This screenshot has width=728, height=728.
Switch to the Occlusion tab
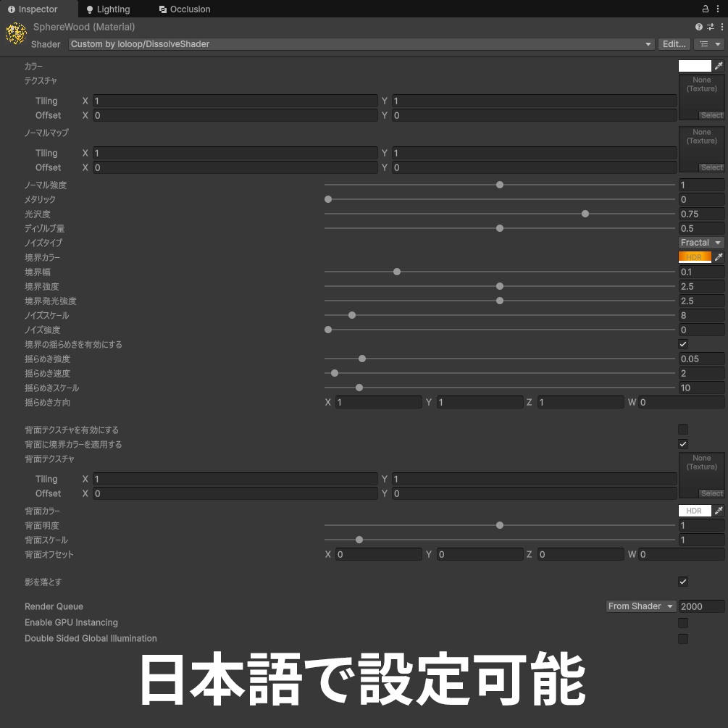[x=185, y=9]
